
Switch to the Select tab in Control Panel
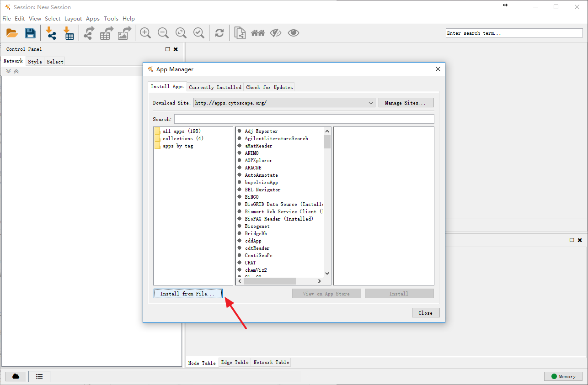click(x=55, y=61)
